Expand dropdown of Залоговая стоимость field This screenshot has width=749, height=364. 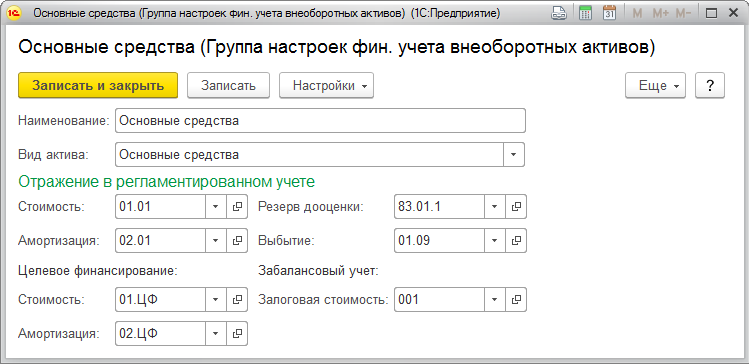[x=495, y=300]
